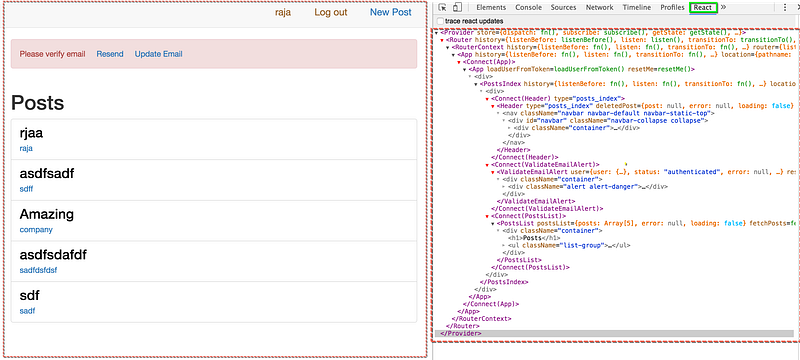Click the raja category under rjaa
The height and width of the screenshot is (360, 800).
[26, 148]
